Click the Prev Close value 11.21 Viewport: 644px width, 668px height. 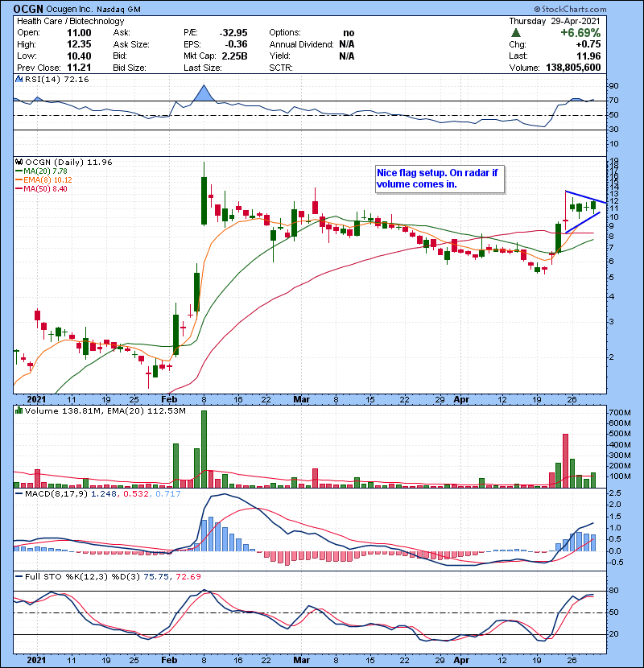[79, 68]
